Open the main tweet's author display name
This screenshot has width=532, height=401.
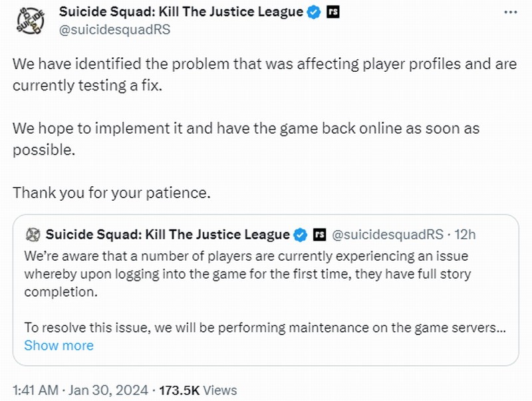[181, 12]
